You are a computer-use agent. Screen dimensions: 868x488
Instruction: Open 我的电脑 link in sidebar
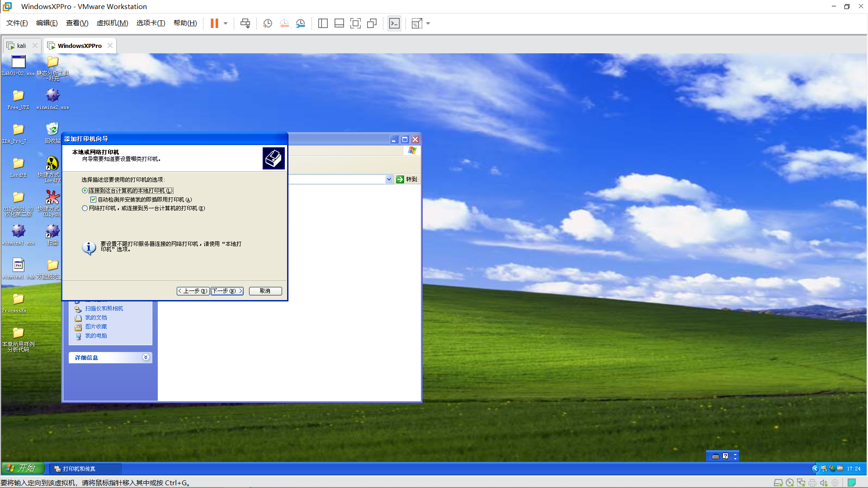point(96,336)
